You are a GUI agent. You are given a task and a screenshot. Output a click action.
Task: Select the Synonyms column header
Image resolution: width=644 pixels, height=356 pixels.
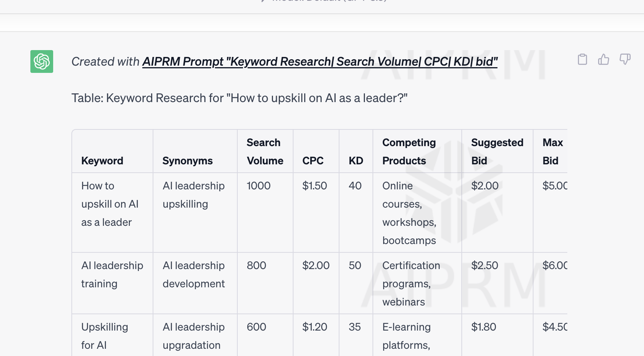tap(187, 161)
